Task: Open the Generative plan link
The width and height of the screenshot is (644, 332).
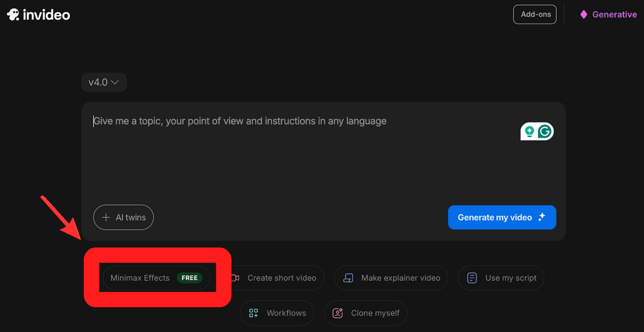Action: click(614, 14)
